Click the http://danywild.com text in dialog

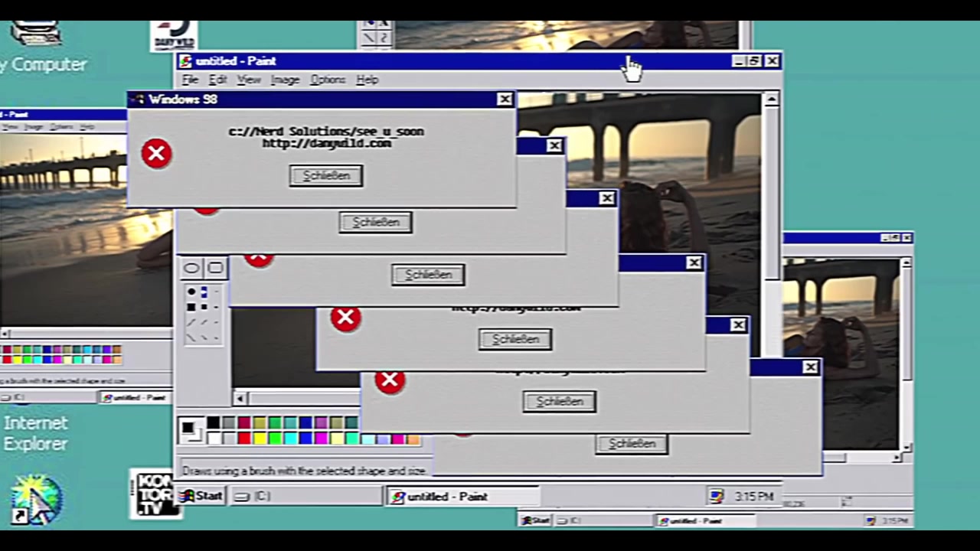(x=326, y=143)
